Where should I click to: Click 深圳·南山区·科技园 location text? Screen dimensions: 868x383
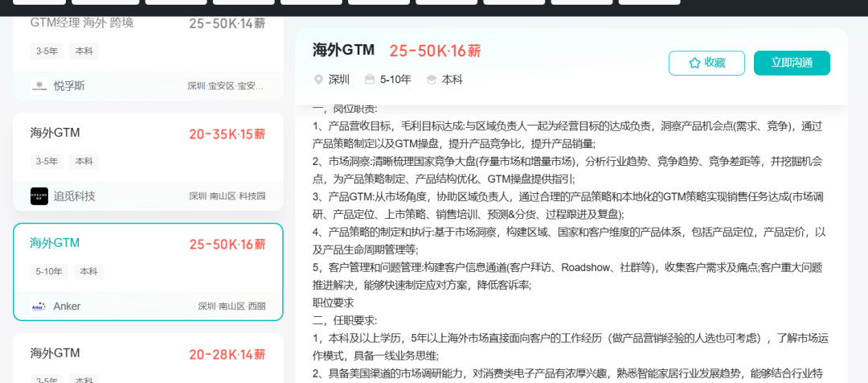pyautogui.click(x=227, y=196)
